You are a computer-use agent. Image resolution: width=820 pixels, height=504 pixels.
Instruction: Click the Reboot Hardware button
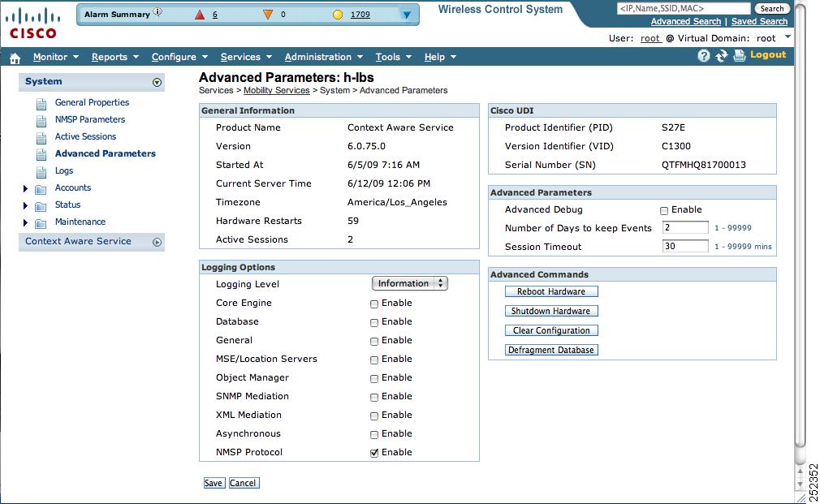551,291
